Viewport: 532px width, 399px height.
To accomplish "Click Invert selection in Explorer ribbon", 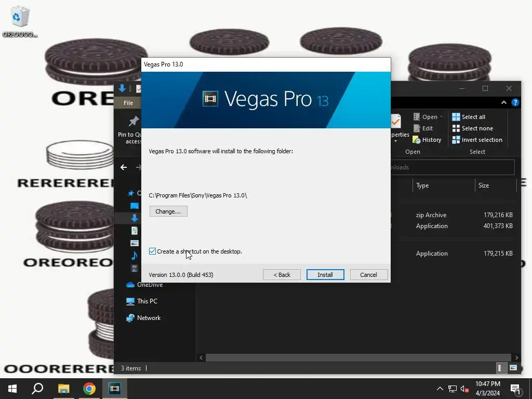I will coord(477,140).
